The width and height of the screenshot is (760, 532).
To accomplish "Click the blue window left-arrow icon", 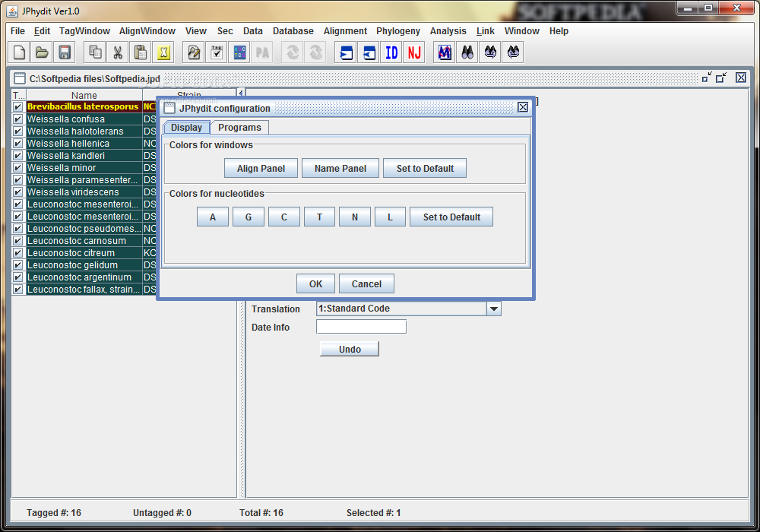I will [x=369, y=52].
